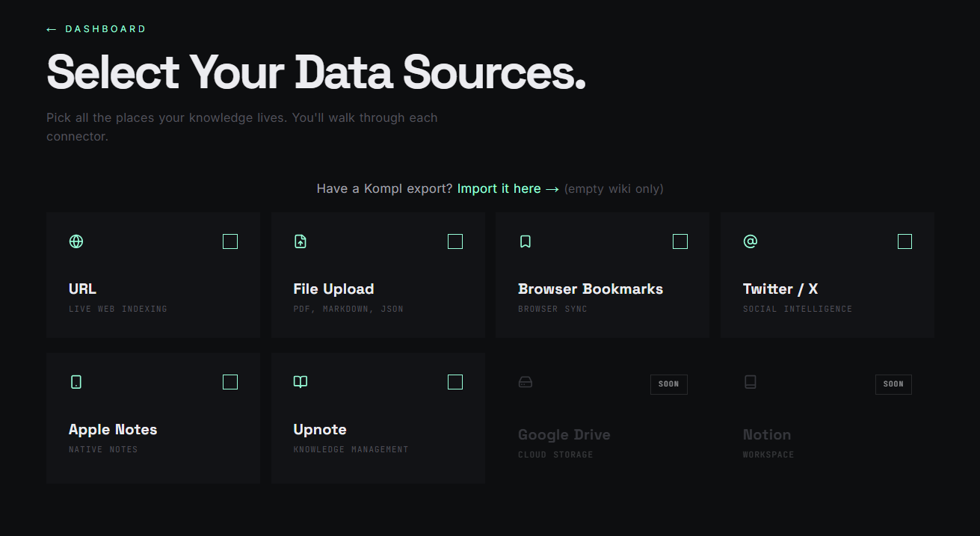The width and height of the screenshot is (980, 536).
Task: Click the bookmark icon on Browser Bookmarks card
Action: [526, 241]
